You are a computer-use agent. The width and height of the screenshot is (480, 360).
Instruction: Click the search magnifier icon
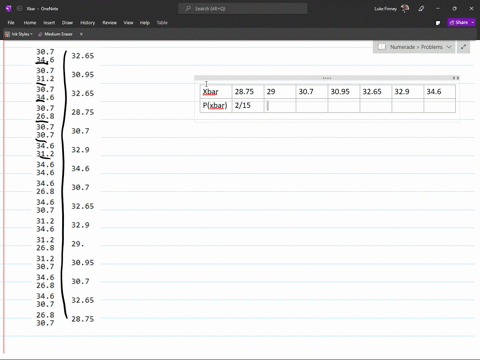coord(188,9)
